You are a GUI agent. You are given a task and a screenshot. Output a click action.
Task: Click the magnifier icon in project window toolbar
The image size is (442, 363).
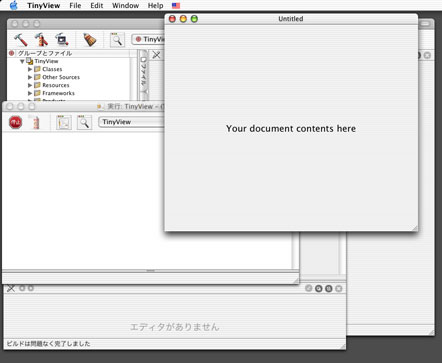pyautogui.click(x=117, y=40)
